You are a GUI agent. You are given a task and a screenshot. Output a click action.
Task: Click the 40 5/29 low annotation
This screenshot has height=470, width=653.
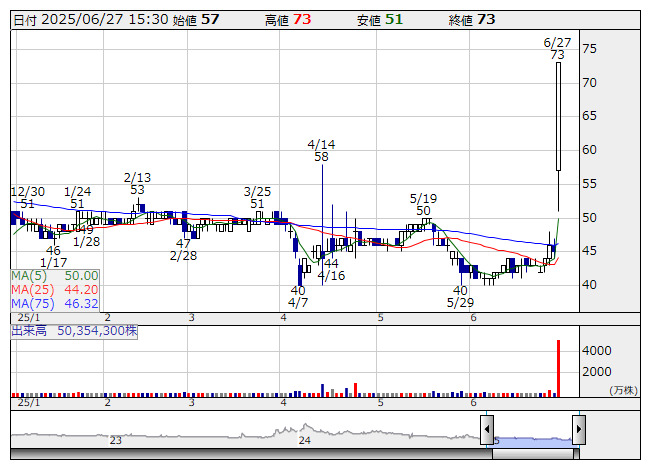(460, 296)
